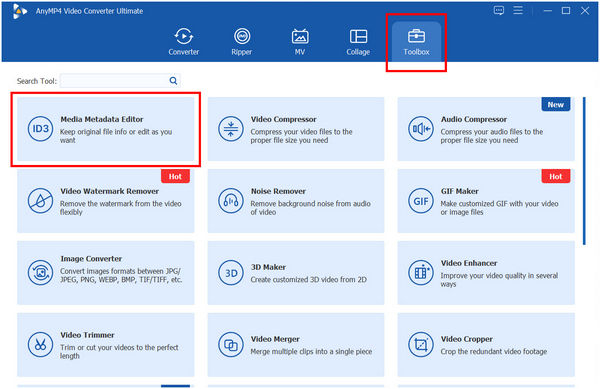The height and width of the screenshot is (389, 600).
Task: Click 'Remove the watermark from the video' description
Action: click(121, 208)
